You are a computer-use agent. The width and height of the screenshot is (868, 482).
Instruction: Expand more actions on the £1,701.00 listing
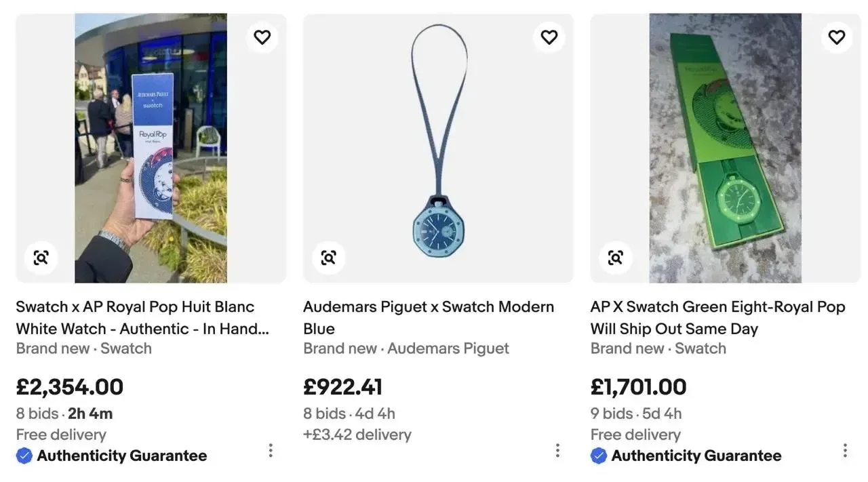(x=845, y=450)
